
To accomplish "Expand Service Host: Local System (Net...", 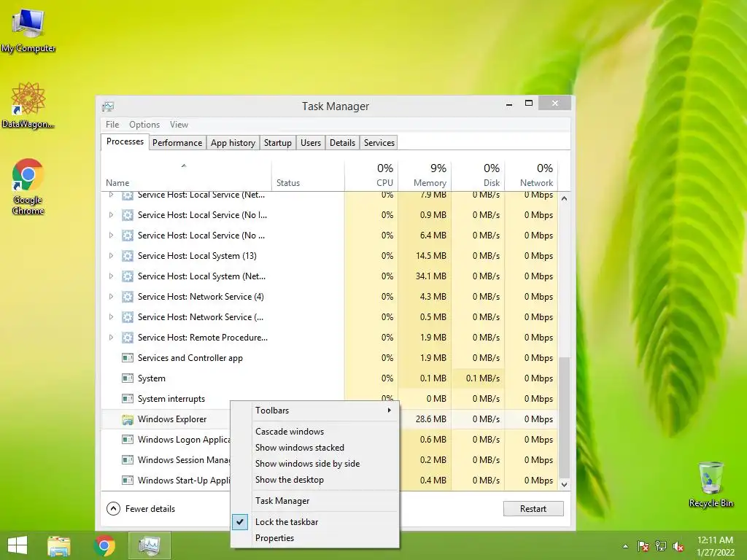I will click(x=111, y=276).
